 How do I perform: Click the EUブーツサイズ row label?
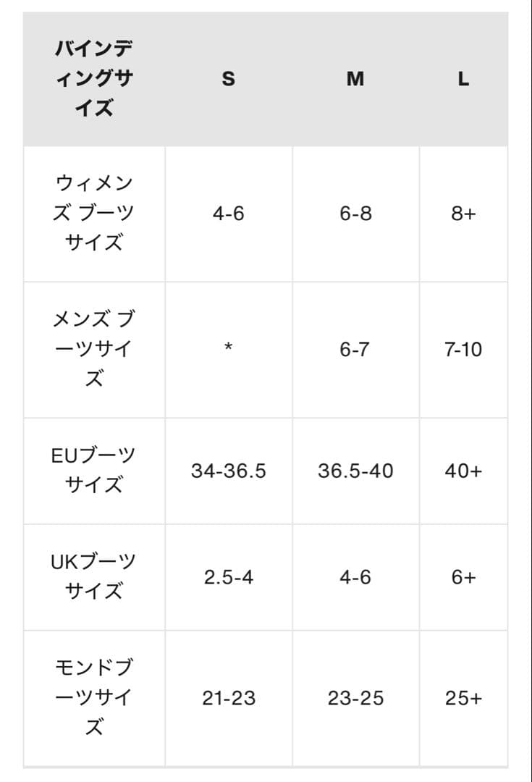[x=94, y=470]
